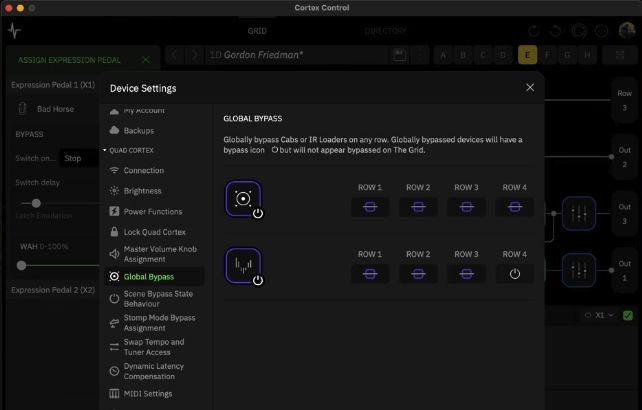Viewport: 642px width, 410px height.
Task: Click the clock icon beside Dynamic Latency
Action: tap(114, 371)
